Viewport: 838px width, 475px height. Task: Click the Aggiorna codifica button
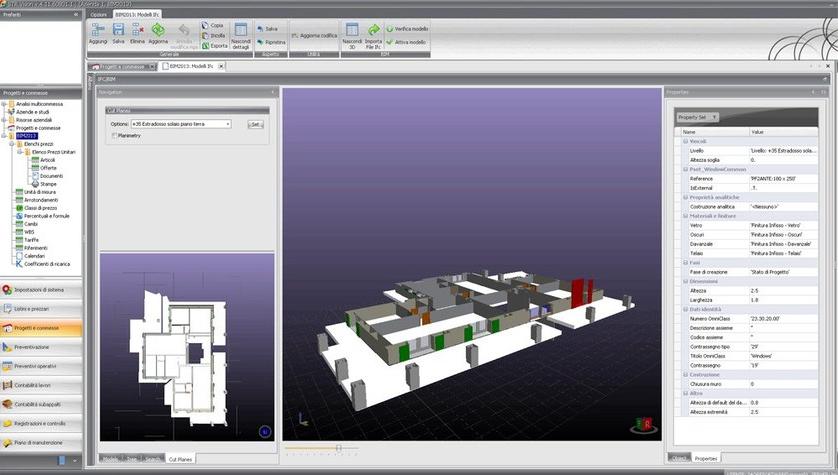point(314,35)
